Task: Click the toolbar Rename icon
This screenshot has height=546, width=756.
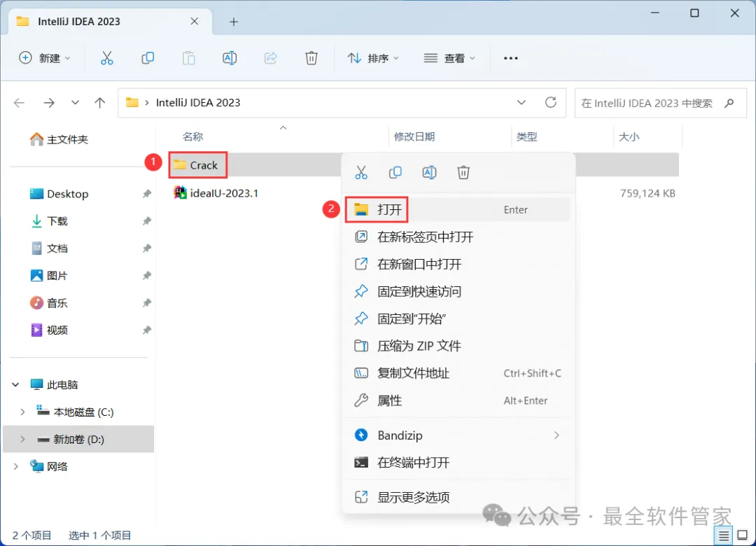Action: [230, 58]
